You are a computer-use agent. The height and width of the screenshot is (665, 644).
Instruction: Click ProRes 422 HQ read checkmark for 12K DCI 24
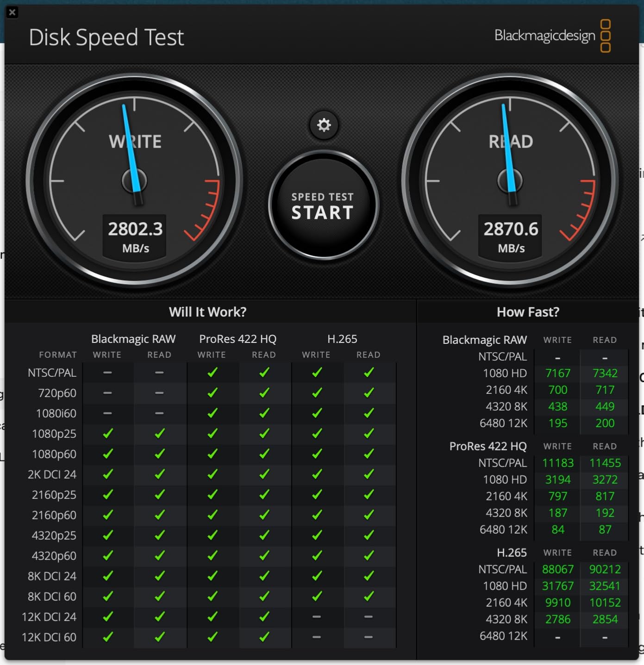[264, 617]
